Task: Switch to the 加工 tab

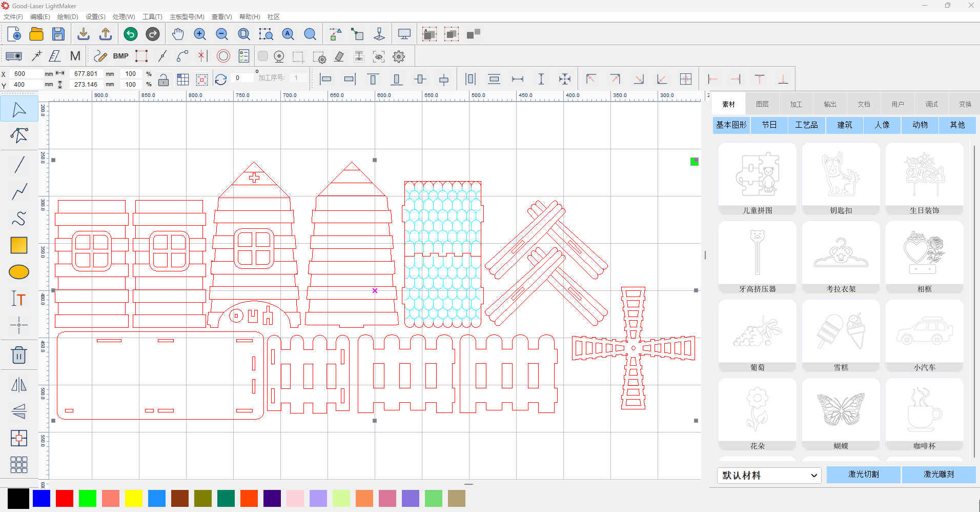Action: pyautogui.click(x=796, y=104)
